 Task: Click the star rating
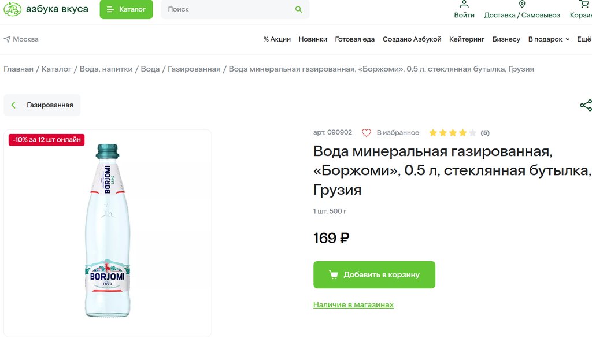click(x=452, y=133)
